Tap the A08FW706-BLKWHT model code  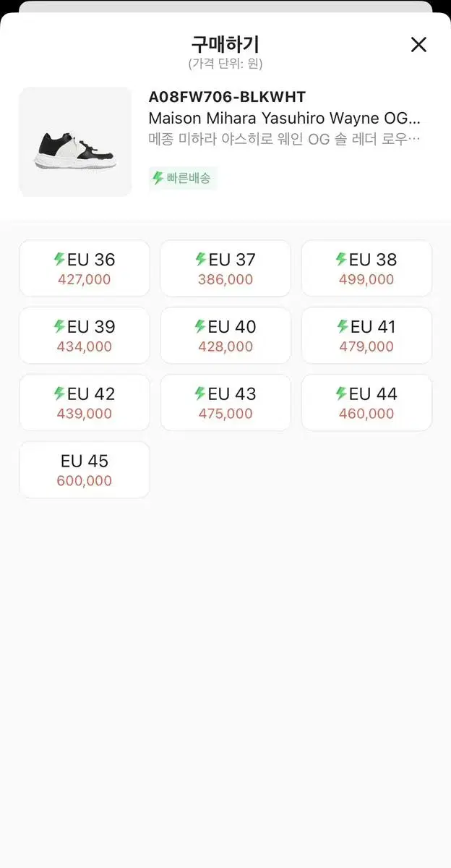227,97
